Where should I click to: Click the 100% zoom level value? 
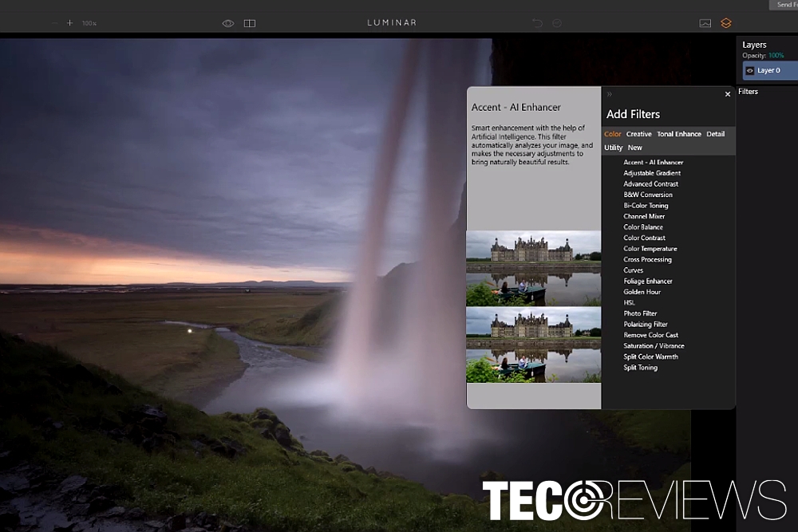click(89, 23)
